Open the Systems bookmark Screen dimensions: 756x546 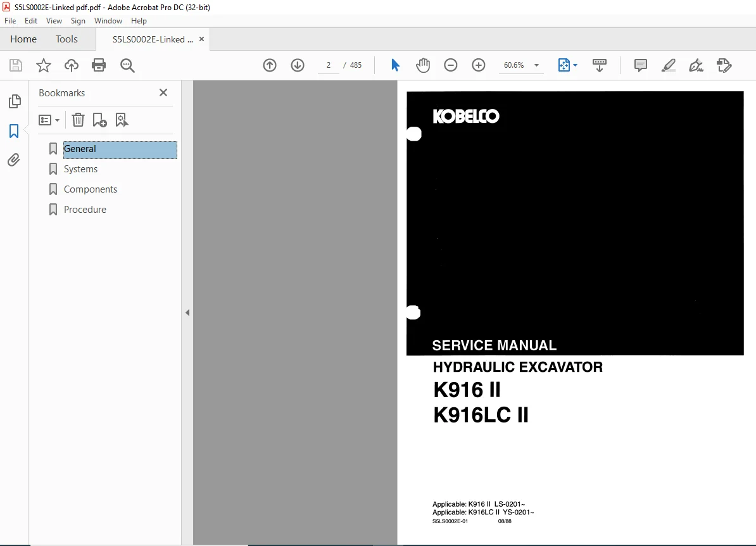(80, 169)
